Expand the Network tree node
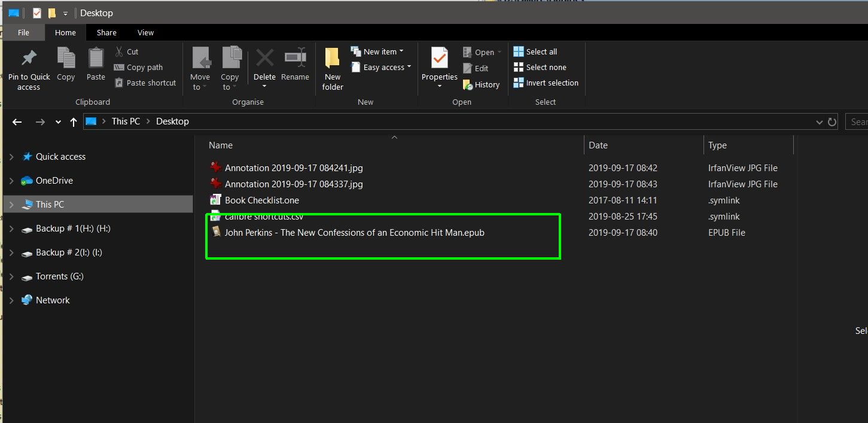Image resolution: width=868 pixels, height=423 pixels. pos(11,300)
